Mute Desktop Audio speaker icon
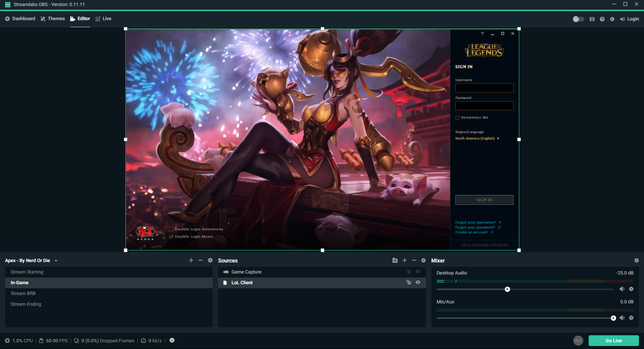This screenshot has height=349, width=644. [622, 289]
